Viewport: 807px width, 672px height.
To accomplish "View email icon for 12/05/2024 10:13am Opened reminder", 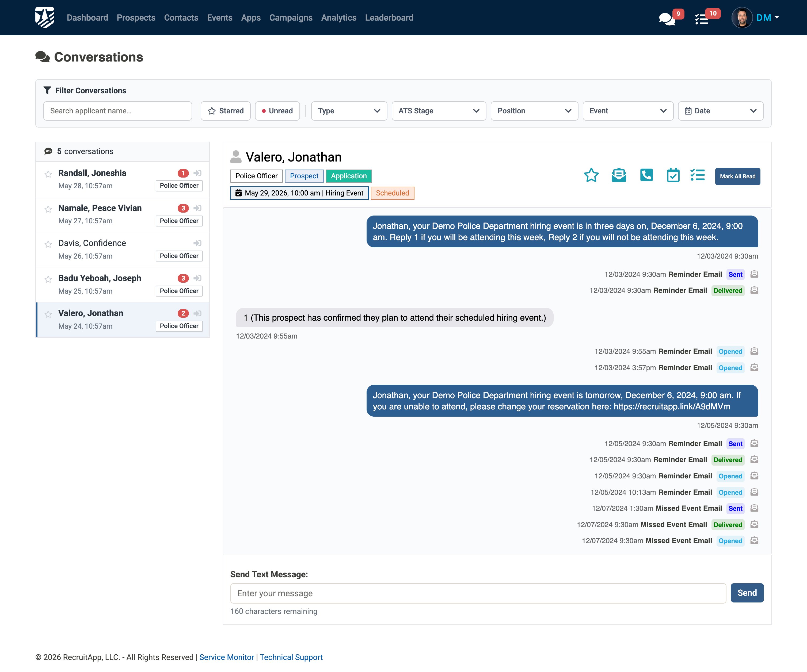I will tap(754, 492).
